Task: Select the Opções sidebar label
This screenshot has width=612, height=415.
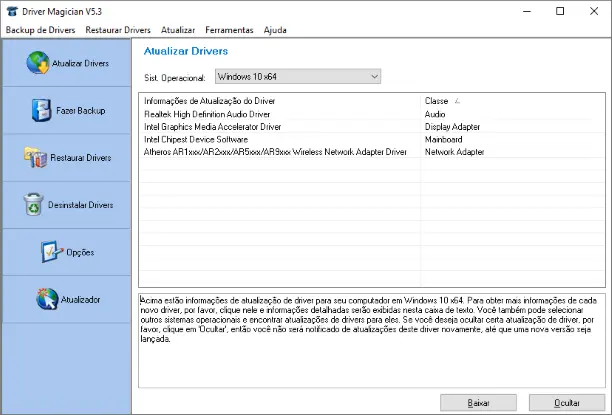Action: (80, 253)
